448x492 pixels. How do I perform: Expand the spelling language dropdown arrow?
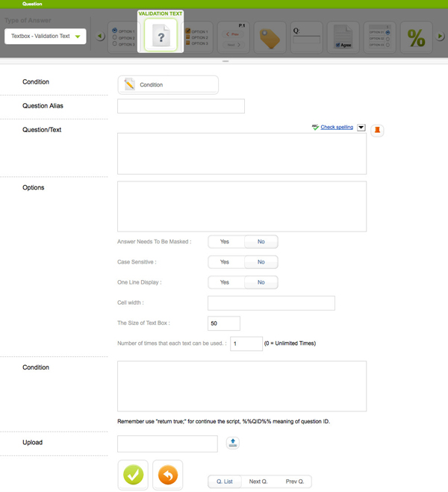(x=361, y=128)
